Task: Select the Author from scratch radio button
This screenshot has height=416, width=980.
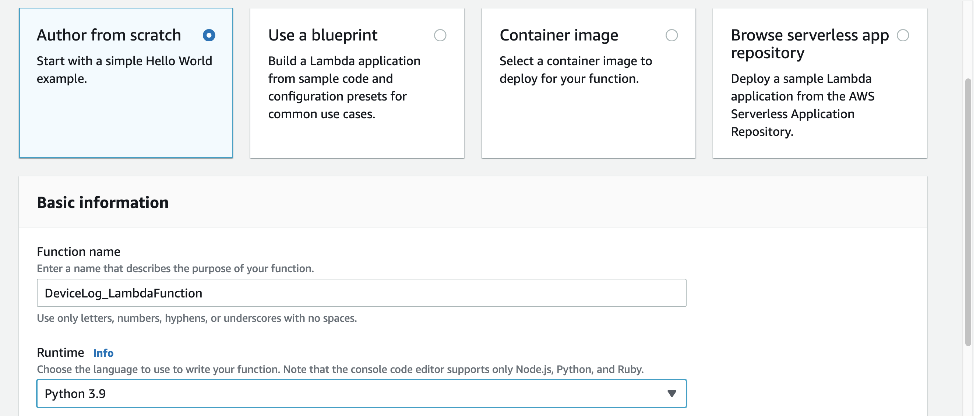Action: (209, 35)
